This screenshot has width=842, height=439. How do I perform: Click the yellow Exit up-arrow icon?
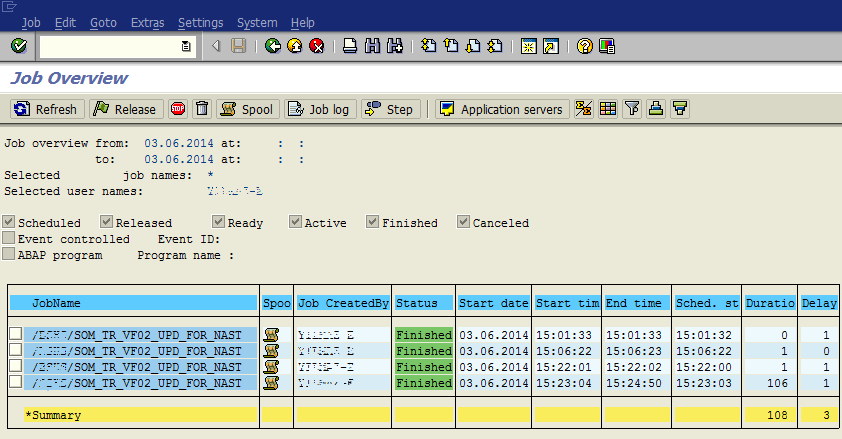pos(295,46)
